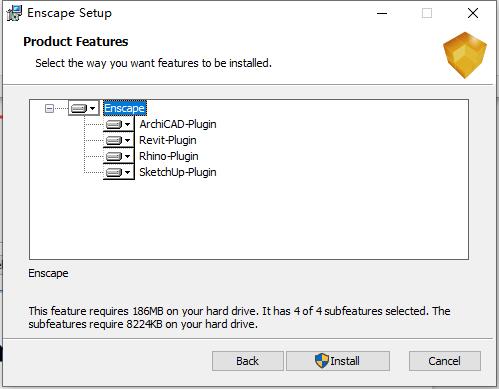Image resolution: width=499 pixels, height=389 pixels.
Task: Open the Enscape feature install-mode dropdown arrow
Action: point(93,108)
